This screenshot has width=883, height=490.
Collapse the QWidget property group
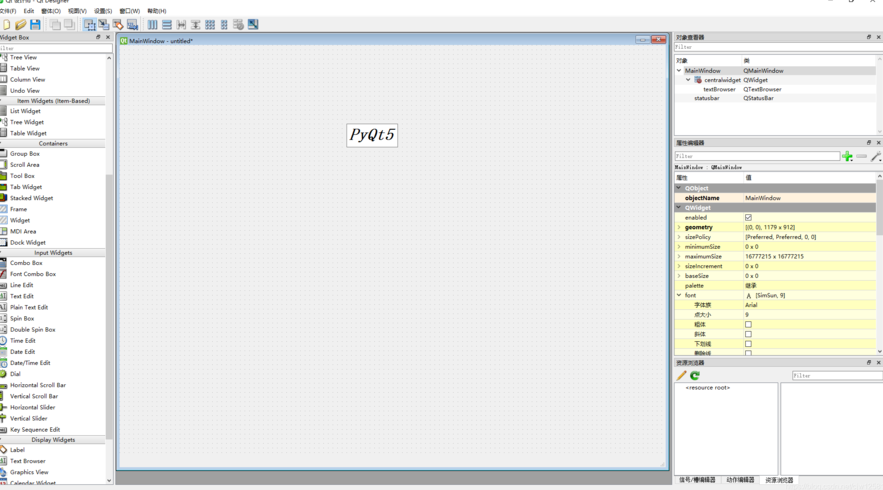(x=679, y=207)
